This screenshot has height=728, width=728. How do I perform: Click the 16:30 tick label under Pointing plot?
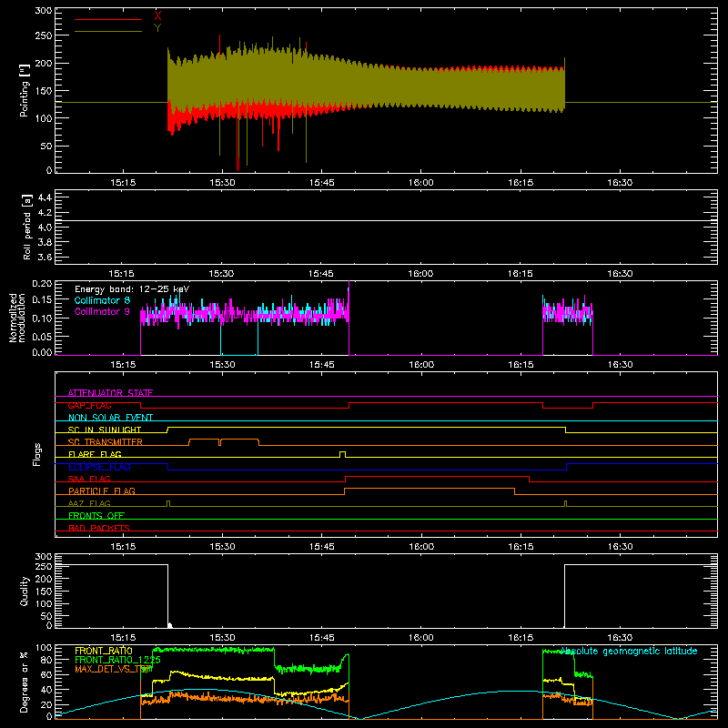click(x=620, y=183)
